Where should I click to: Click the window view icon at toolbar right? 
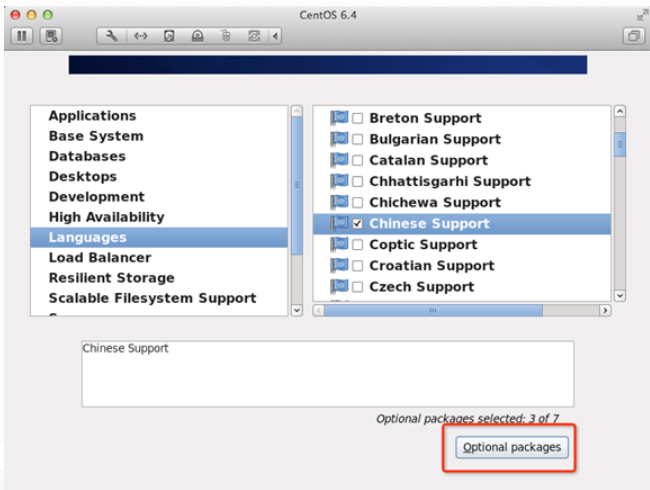(632, 36)
